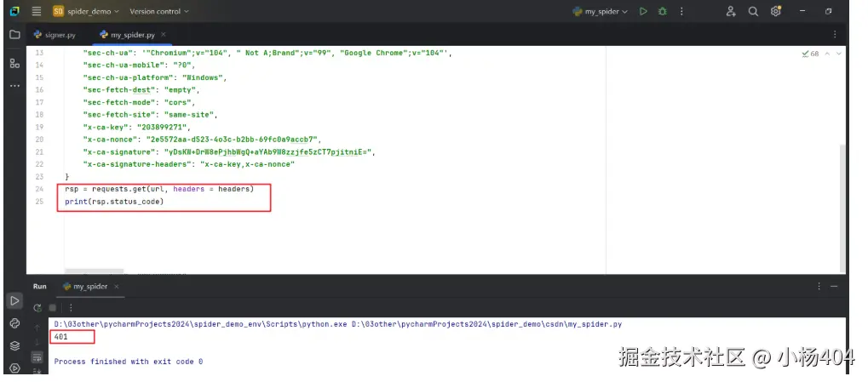This screenshot has height=382, width=868.
Task: Click the my_spider.py path in console output
Action: tap(486, 324)
